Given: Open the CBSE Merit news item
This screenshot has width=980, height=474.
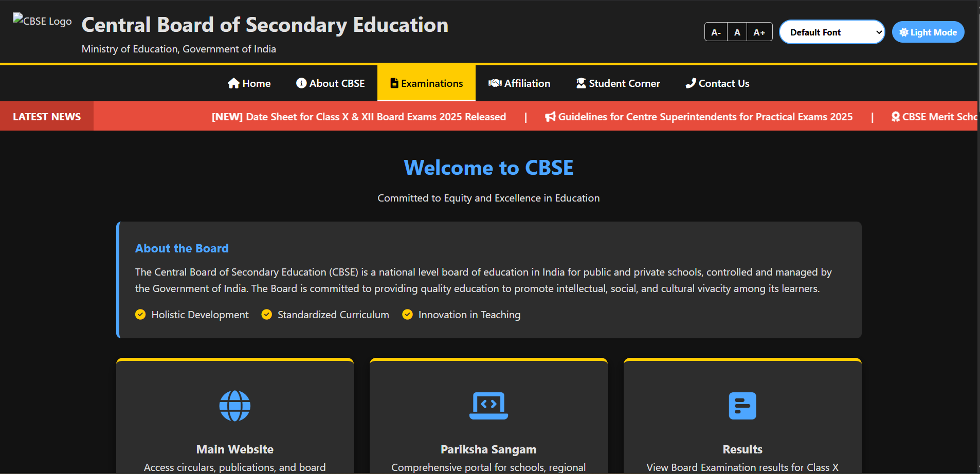Looking at the screenshot, I should click(934, 117).
